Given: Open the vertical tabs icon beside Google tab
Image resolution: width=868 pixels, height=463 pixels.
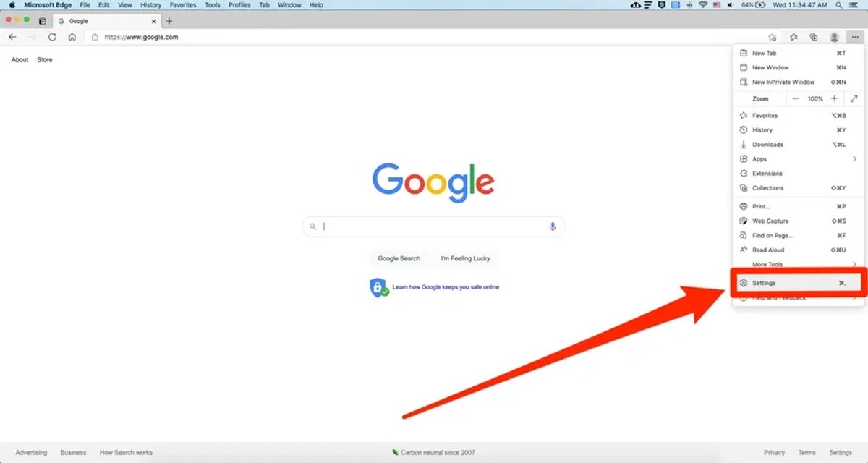Looking at the screenshot, I should (x=43, y=22).
